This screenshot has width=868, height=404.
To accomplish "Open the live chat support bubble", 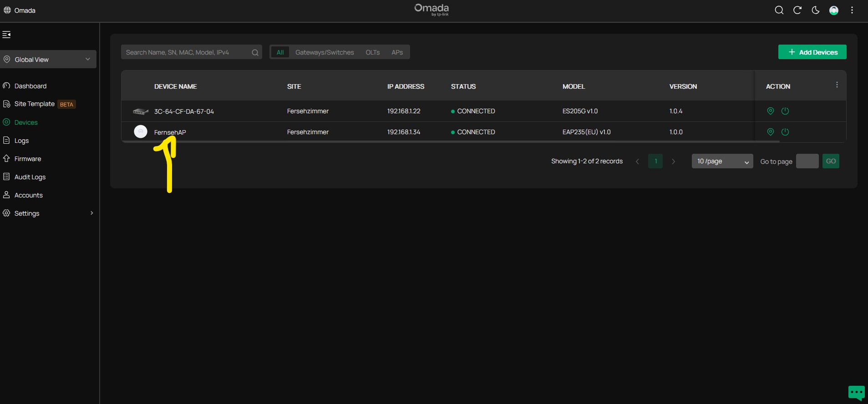I will [856, 392].
